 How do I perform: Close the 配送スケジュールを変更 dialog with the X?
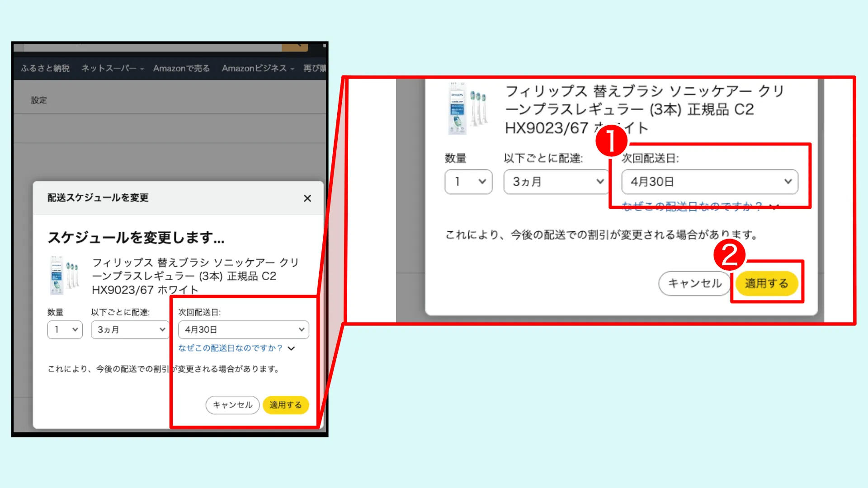[307, 198]
